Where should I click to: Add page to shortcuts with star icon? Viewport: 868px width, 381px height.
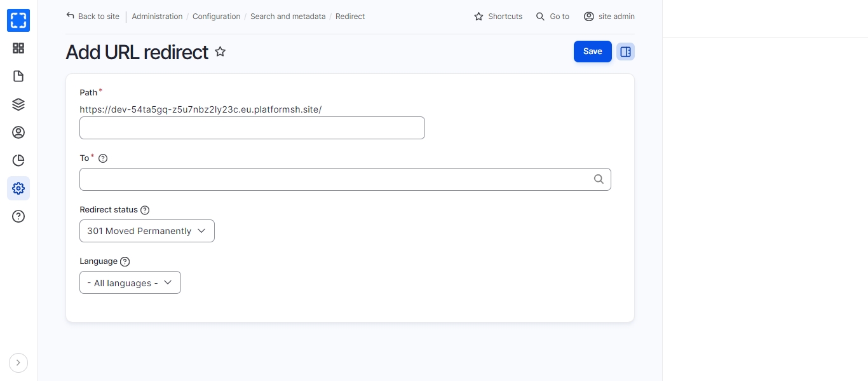tap(220, 52)
